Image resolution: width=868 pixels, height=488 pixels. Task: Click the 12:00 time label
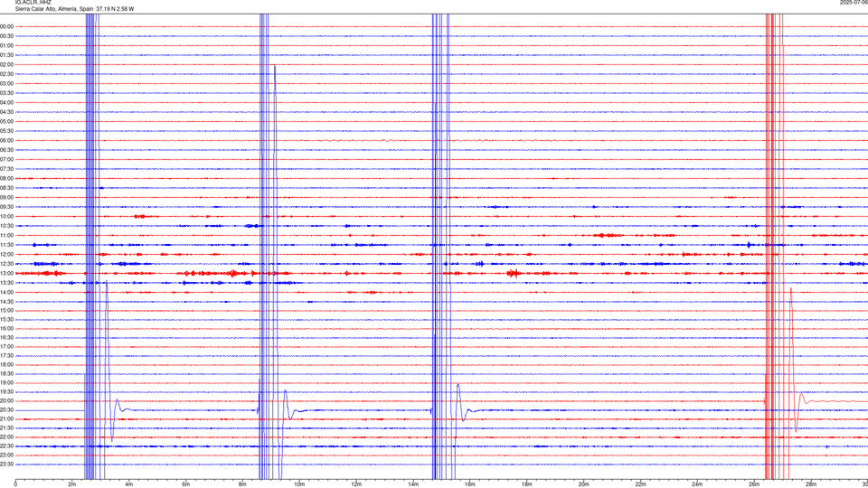point(6,255)
